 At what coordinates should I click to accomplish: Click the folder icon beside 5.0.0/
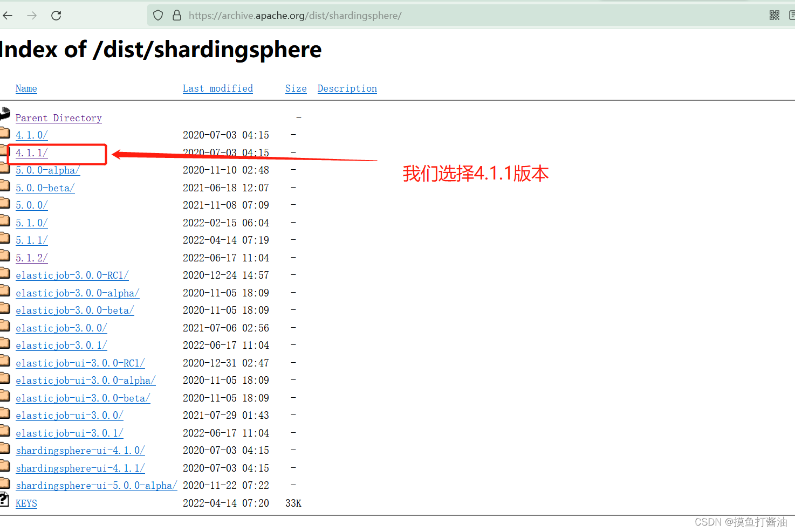tap(5, 202)
